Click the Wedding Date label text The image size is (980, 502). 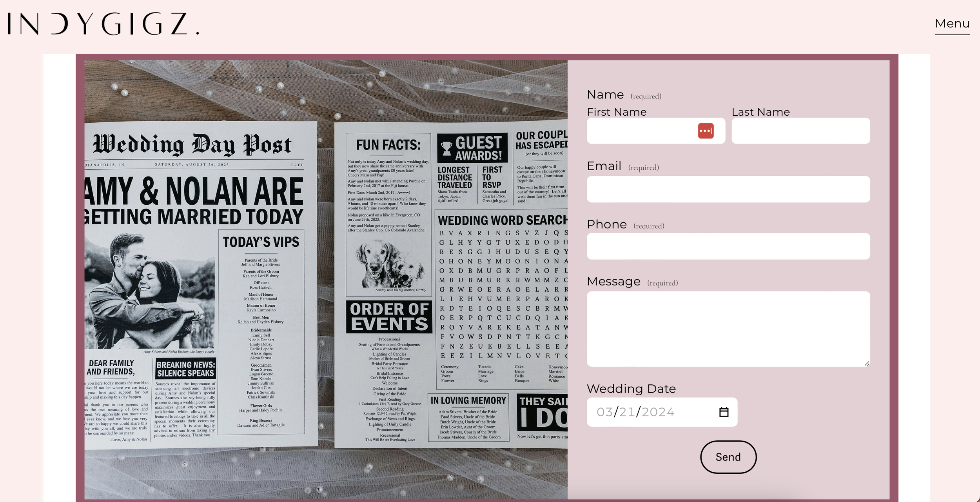(x=631, y=389)
